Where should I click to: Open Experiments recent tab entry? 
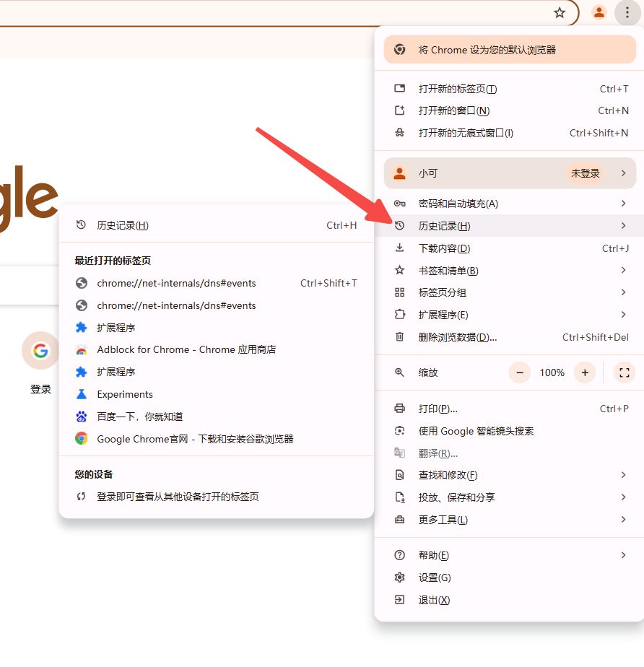click(x=217, y=394)
